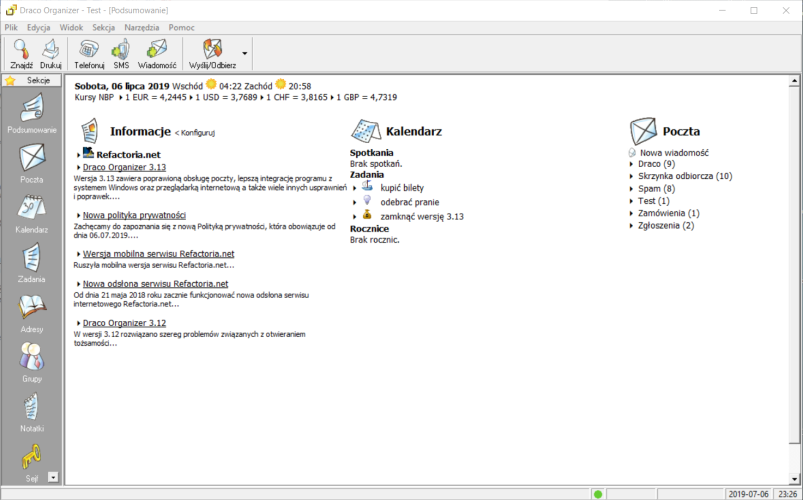Open Wersja mobilna serwisu Refactoria.net link
The image size is (803, 500).
click(x=159, y=254)
